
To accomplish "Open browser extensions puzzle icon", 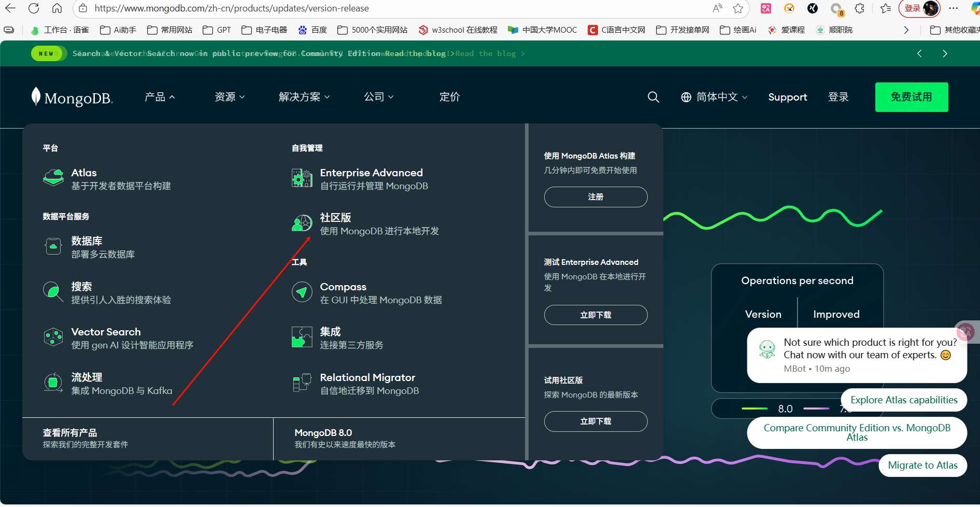I will click(x=860, y=8).
